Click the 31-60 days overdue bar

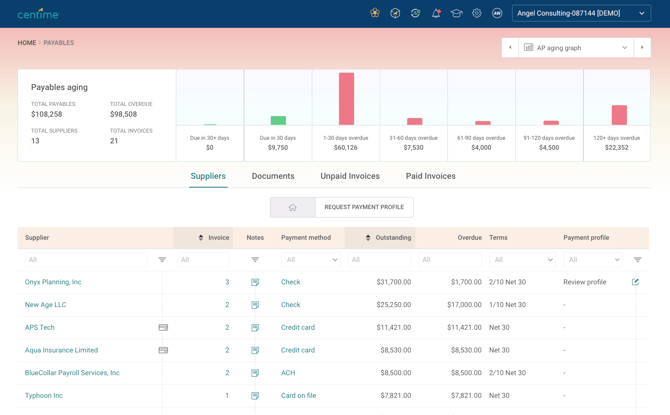[x=414, y=121]
